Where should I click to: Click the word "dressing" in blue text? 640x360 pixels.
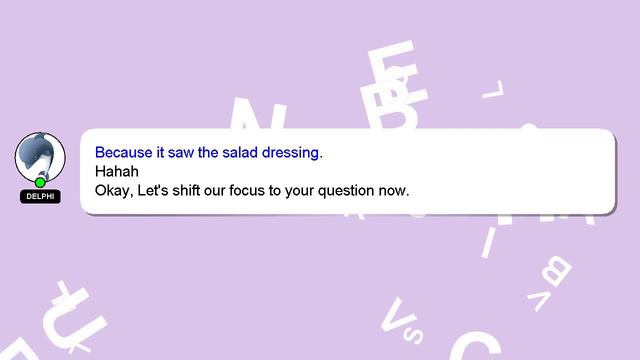coord(290,153)
